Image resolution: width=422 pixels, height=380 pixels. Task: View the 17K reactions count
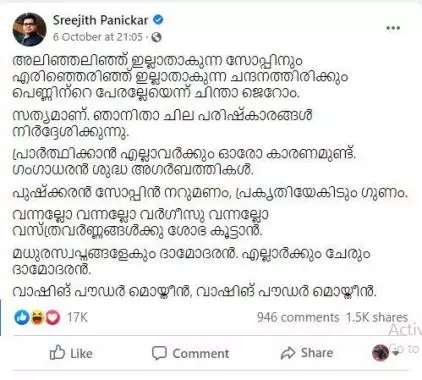coord(77,317)
